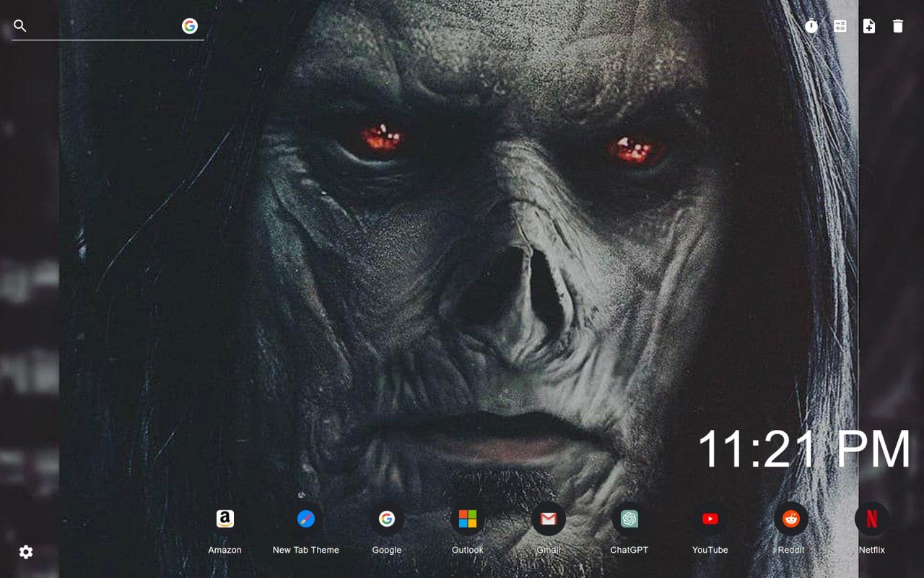
Task: Open the Gmail shortcut icon
Action: (549, 519)
